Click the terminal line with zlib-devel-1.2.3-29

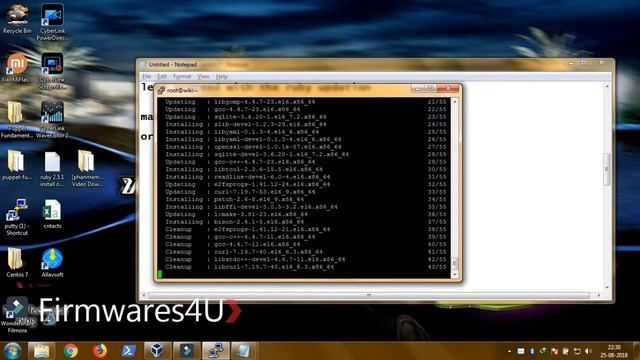pyautogui.click(x=306, y=124)
